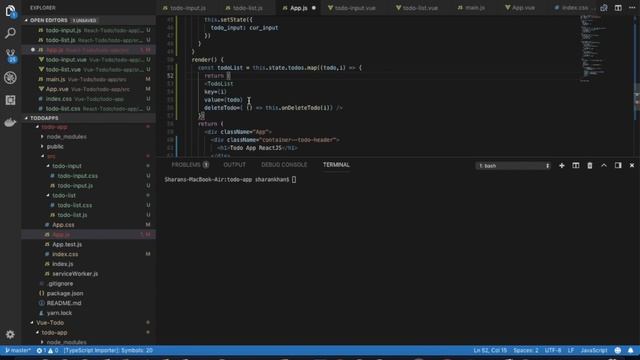Switch to the PROBLEMS panel tab
This screenshot has height=360, width=640.
(x=190, y=165)
